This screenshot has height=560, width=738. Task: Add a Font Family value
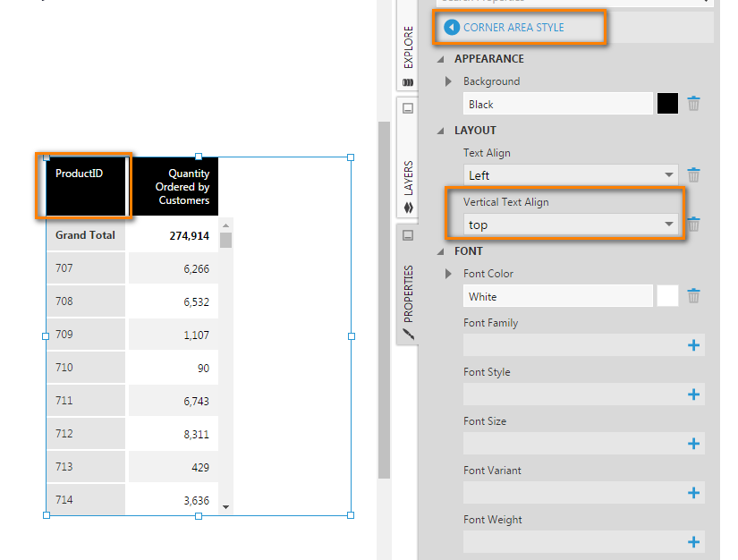(x=693, y=345)
